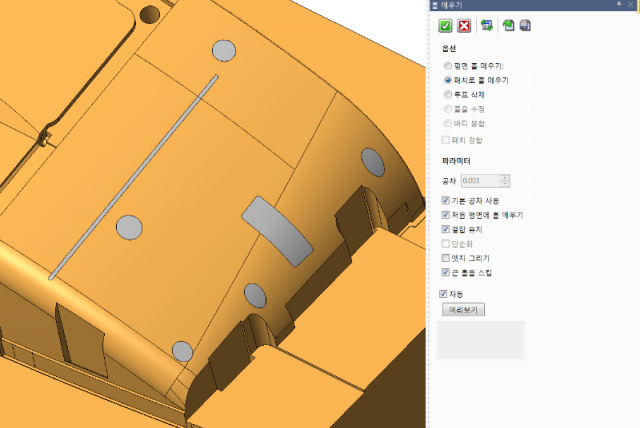Toggle the 처음 평면에 홀 메우기 checkbox
Image resolution: width=640 pixels, height=428 pixels.
pos(446,215)
